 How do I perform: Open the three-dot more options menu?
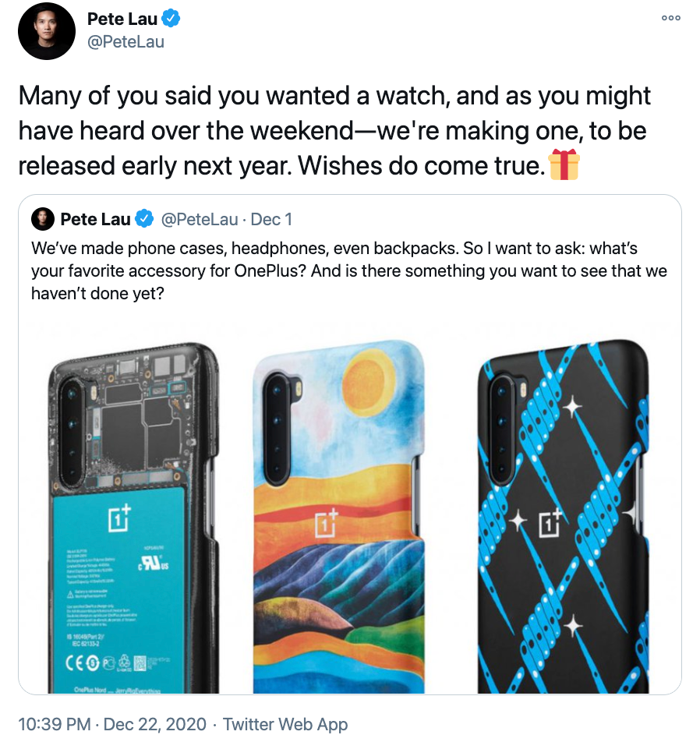(x=671, y=18)
